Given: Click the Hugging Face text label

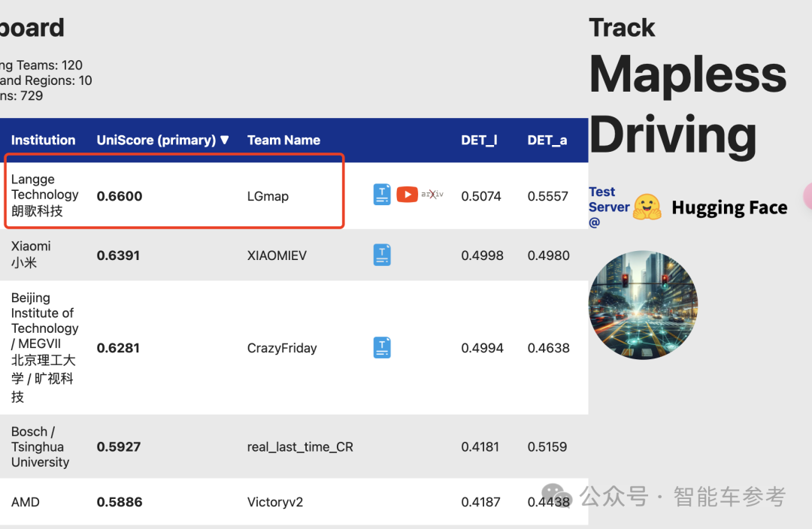Looking at the screenshot, I should coord(729,207).
